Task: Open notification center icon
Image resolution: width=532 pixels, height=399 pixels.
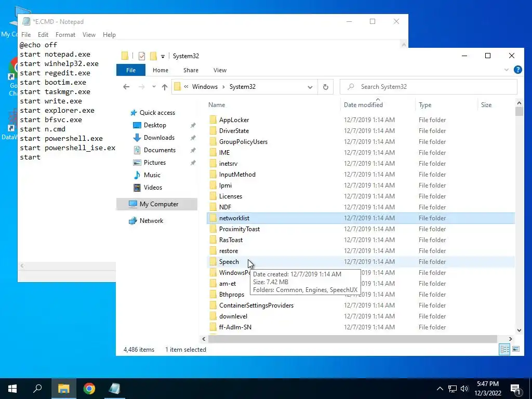Action: pos(515,389)
